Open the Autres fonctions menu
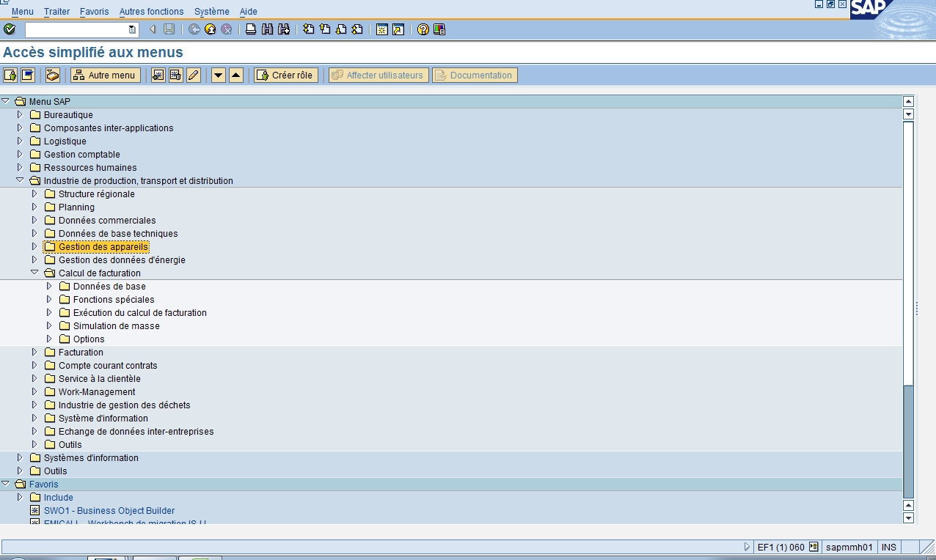The width and height of the screenshot is (936, 560). 151,12
